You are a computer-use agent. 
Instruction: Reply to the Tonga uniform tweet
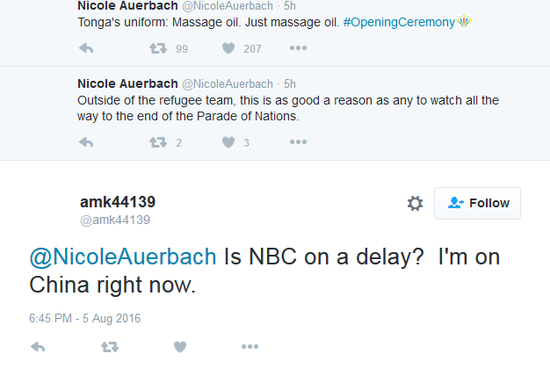[86, 48]
